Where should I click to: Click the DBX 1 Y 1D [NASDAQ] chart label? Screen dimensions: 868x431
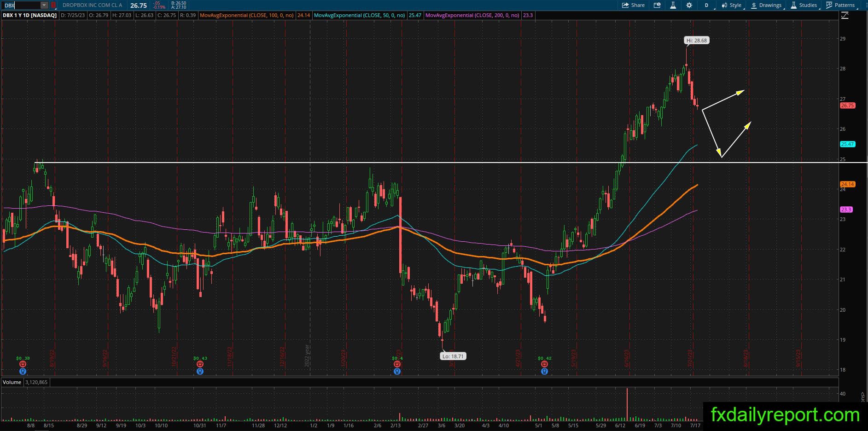click(30, 15)
